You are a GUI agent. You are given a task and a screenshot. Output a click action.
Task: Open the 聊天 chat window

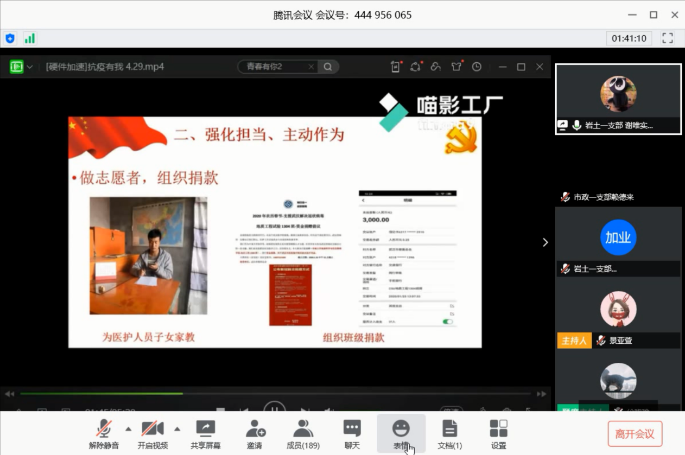[x=352, y=433]
